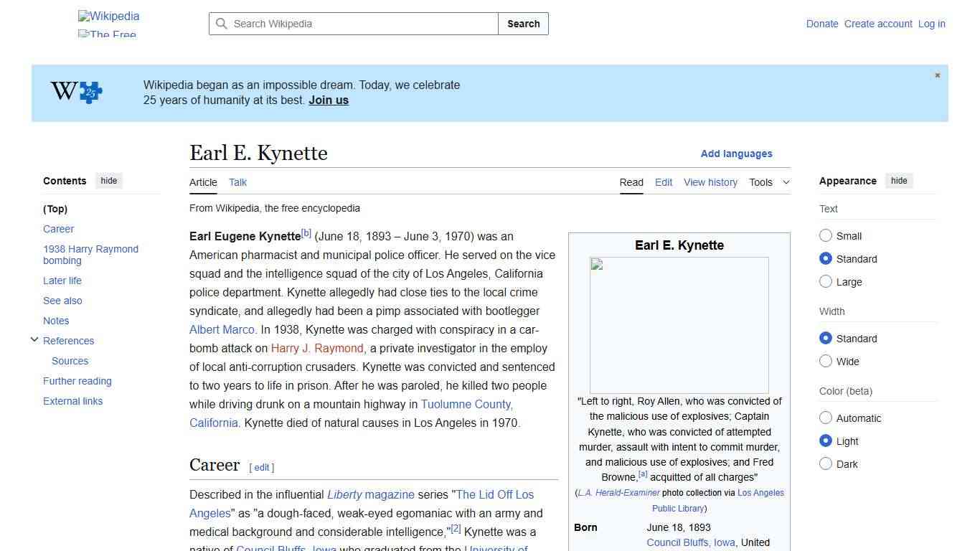Image resolution: width=980 pixels, height=551 pixels.
Task: Open the Harry J. Raymond article link
Action: click(316, 348)
